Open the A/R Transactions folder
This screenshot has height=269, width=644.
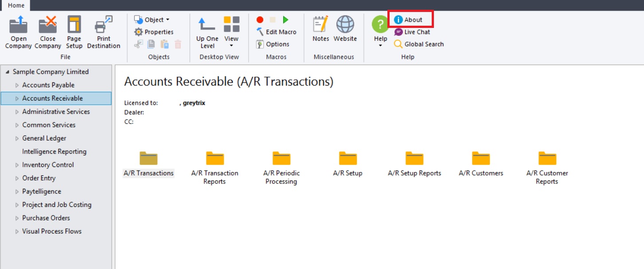(148, 159)
